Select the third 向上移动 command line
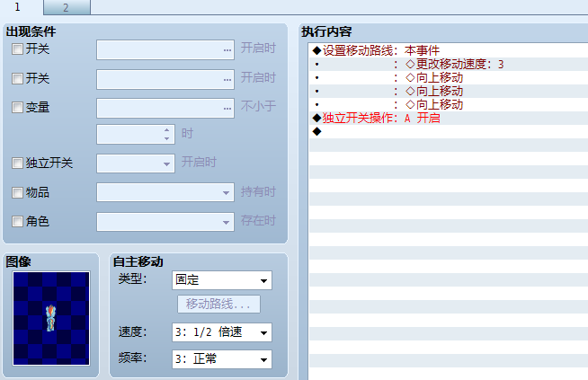 [449, 104]
